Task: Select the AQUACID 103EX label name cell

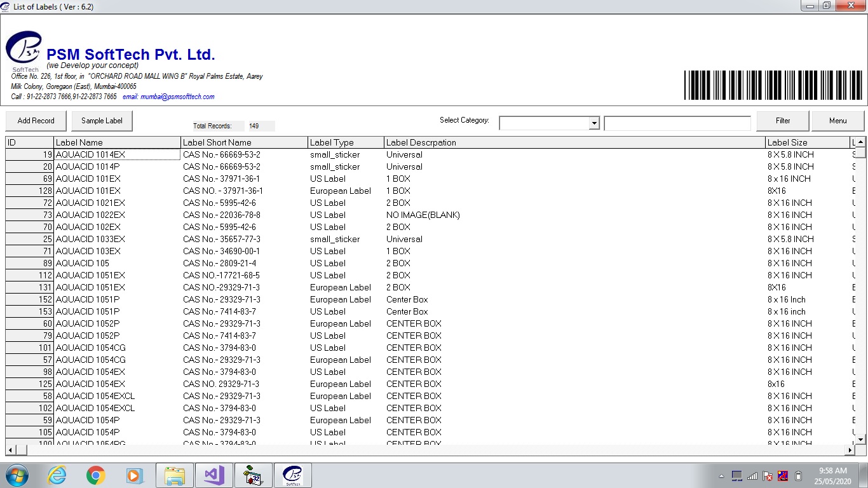Action: tap(118, 251)
